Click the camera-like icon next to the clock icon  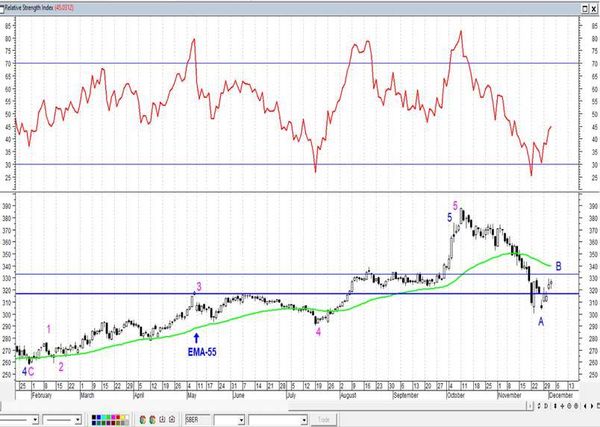[x=172, y=420]
